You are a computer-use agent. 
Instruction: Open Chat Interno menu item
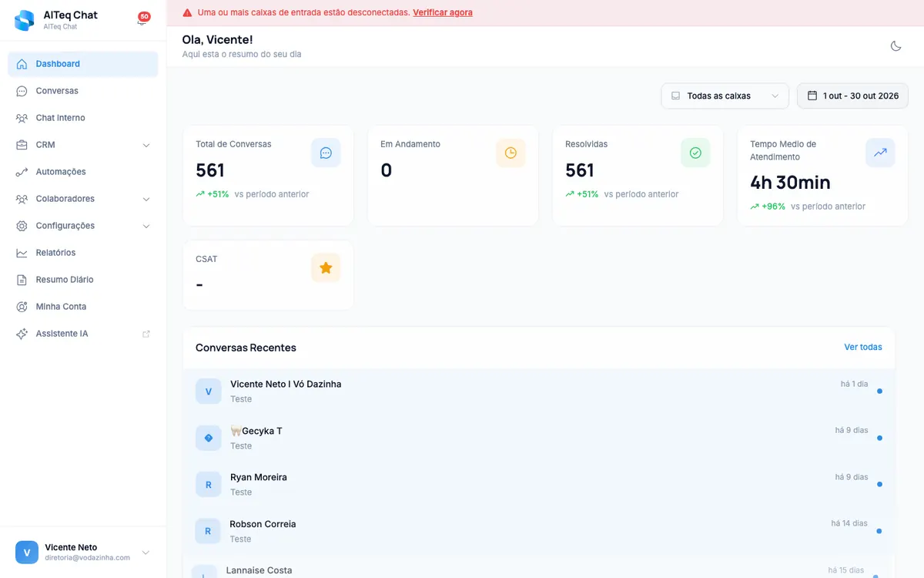pyautogui.click(x=83, y=118)
